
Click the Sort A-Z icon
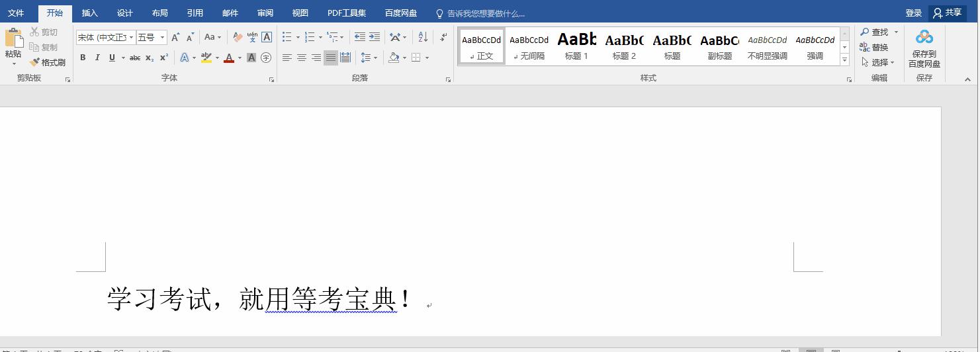tap(423, 38)
